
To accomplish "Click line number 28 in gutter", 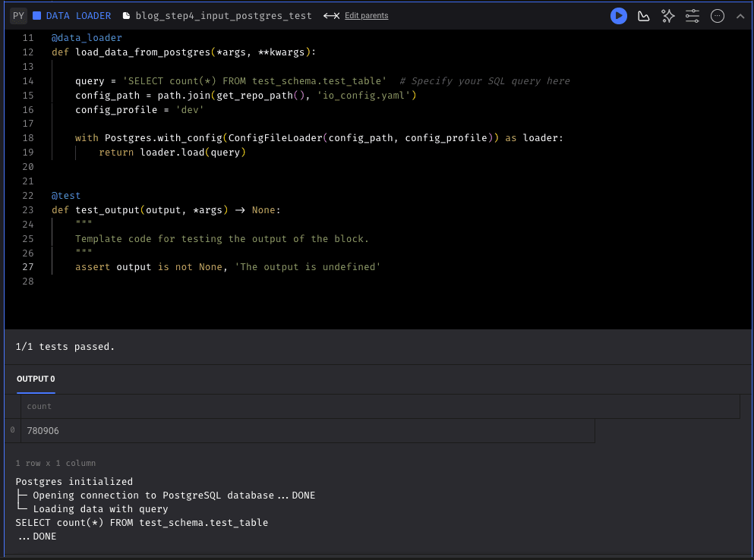I will pos(28,282).
